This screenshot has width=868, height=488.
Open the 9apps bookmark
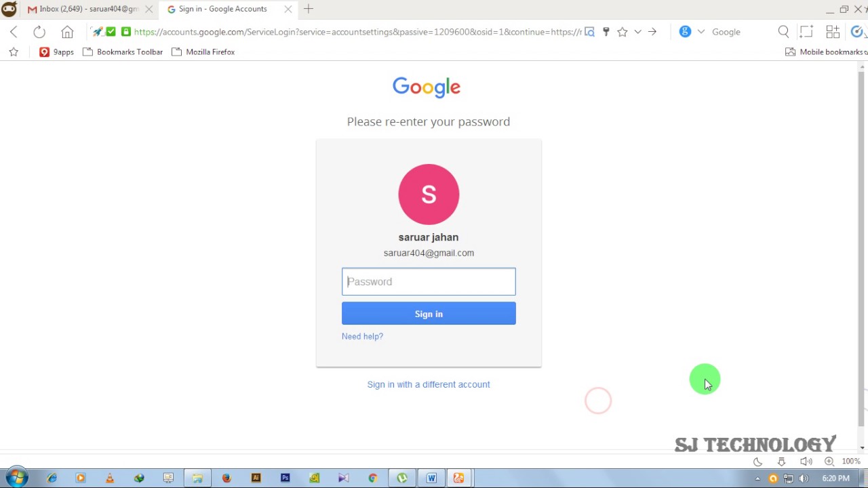[56, 52]
